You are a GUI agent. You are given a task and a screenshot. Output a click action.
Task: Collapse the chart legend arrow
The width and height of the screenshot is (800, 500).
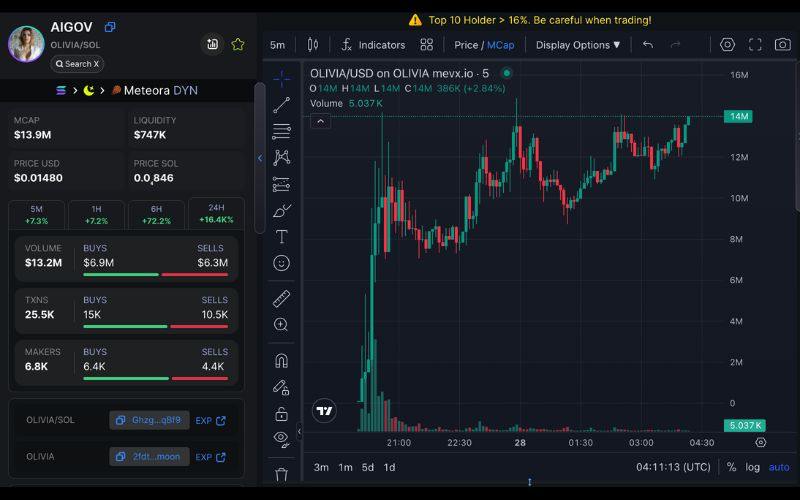[x=320, y=121]
